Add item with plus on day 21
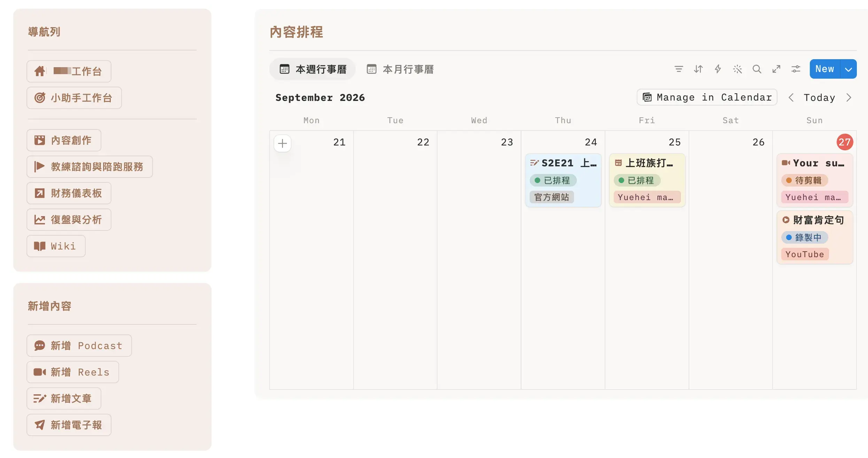This screenshot has height=458, width=868. point(282,143)
